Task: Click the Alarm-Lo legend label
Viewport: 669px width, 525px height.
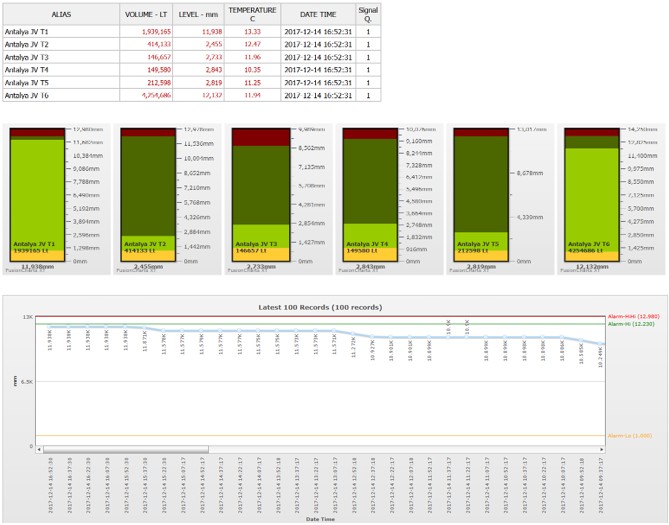Action: (630, 436)
